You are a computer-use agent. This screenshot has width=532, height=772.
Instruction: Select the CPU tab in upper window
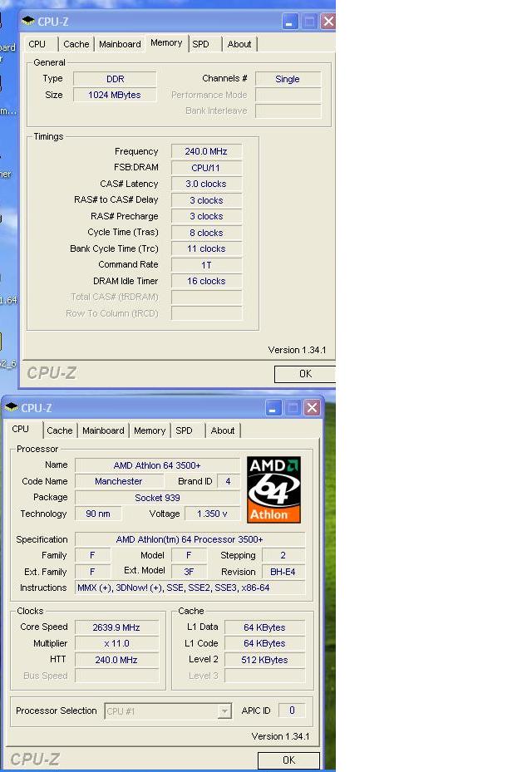point(37,44)
